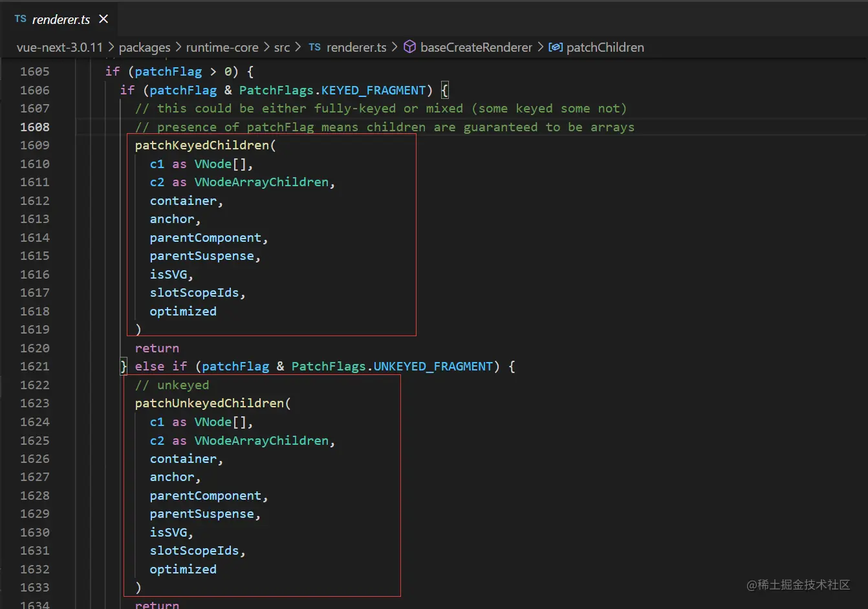
Task: Click line number 1609 in the gutter
Action: 35,145
